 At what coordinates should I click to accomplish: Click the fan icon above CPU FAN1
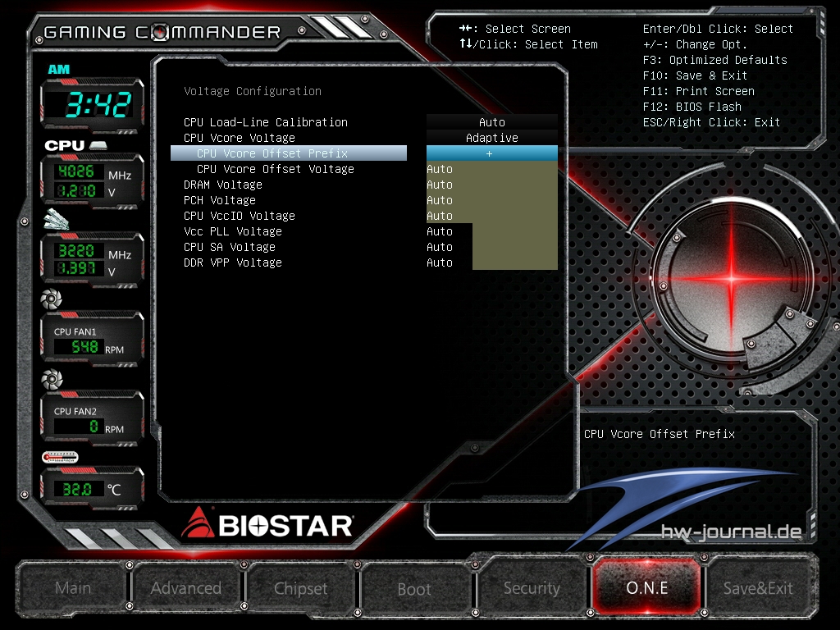pos(52,299)
